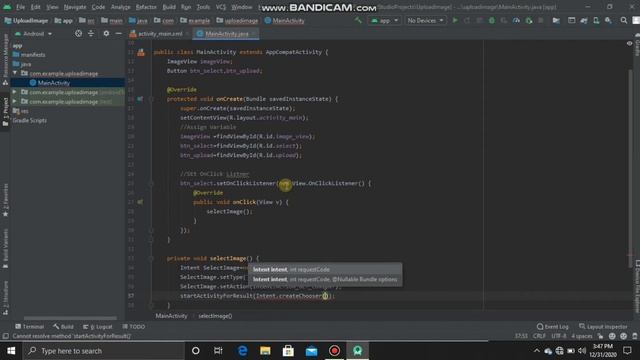Click into Windows search box

(104, 351)
